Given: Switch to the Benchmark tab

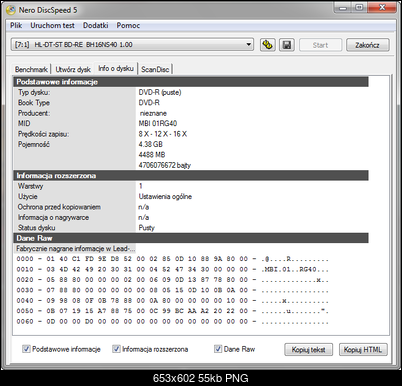Looking at the screenshot, I should click(x=31, y=69).
